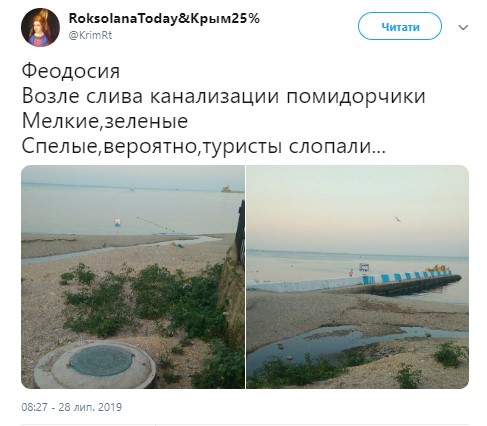Open display name RoksolanaToday&Крым25% profile
The height and width of the screenshot is (426, 487).
click(x=164, y=19)
